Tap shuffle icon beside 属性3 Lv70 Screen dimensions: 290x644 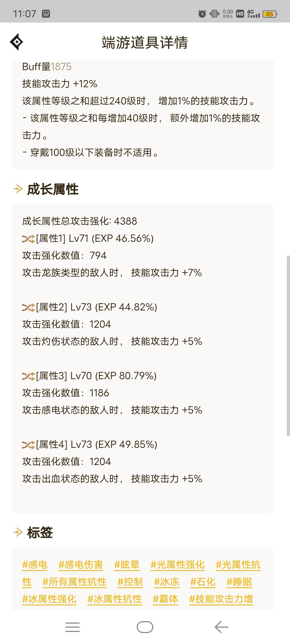pyautogui.click(x=28, y=376)
